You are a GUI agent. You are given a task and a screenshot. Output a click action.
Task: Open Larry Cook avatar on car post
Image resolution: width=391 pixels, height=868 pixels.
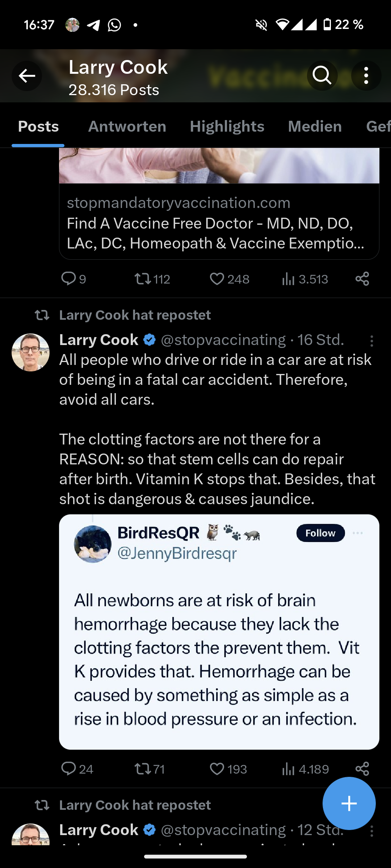click(31, 352)
